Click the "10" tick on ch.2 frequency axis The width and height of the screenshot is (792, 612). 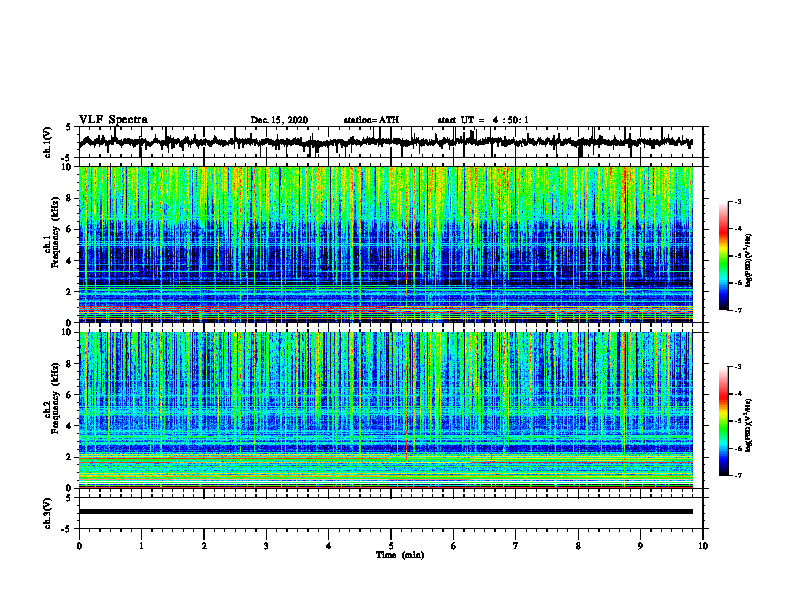[x=68, y=332]
